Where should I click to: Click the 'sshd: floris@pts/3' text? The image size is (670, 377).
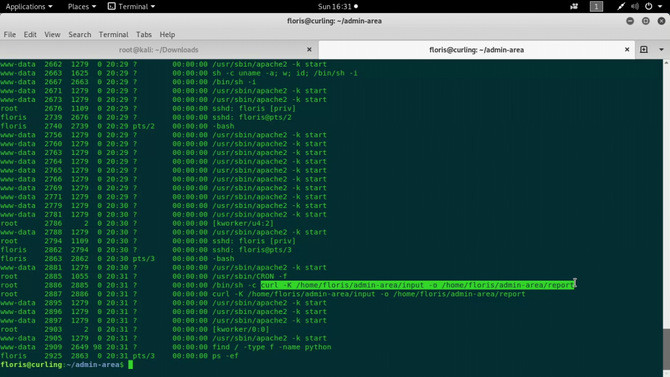coord(252,250)
